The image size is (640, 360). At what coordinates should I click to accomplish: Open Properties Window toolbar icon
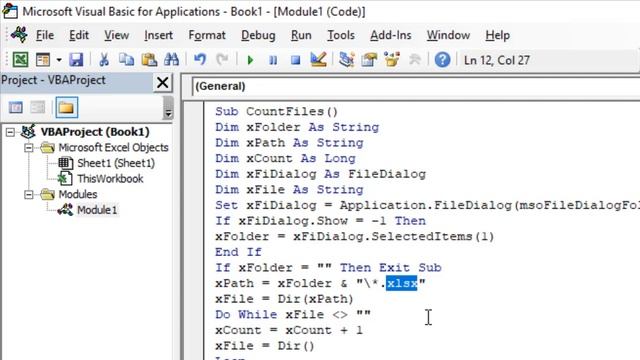pos(369,60)
